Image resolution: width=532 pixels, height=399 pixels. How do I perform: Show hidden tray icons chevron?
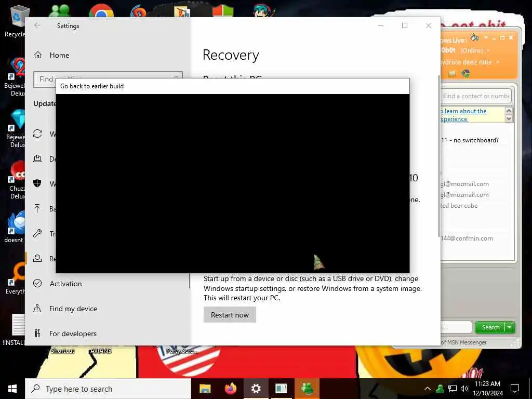(x=428, y=389)
